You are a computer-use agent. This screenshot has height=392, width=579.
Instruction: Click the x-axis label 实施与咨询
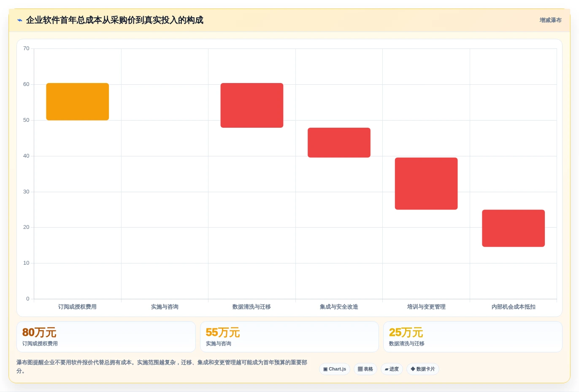click(165, 307)
